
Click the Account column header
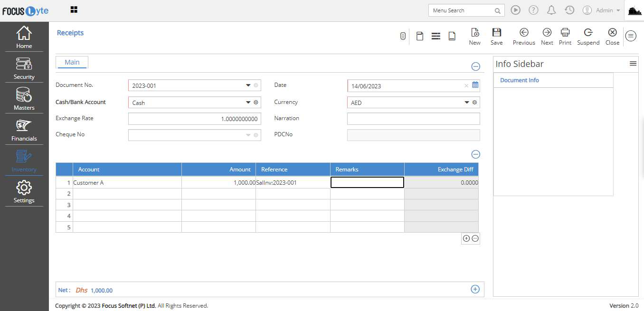pyautogui.click(x=127, y=170)
